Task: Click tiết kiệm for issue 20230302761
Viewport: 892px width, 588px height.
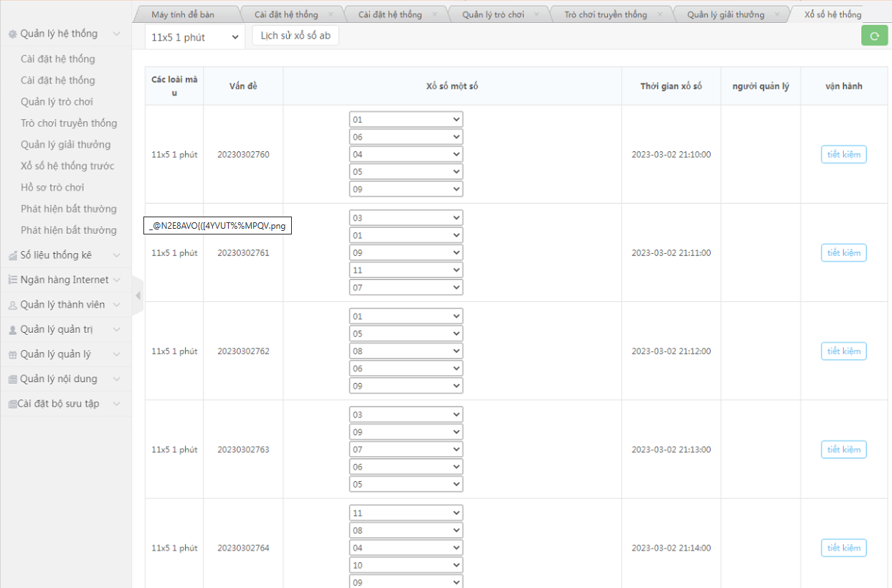Action: coord(843,252)
